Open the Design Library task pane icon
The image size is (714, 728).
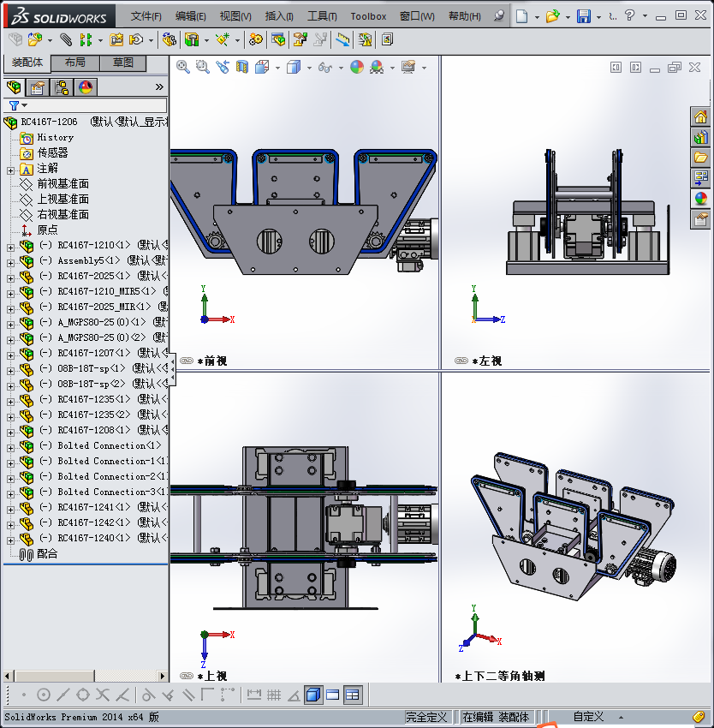pyautogui.click(x=700, y=137)
